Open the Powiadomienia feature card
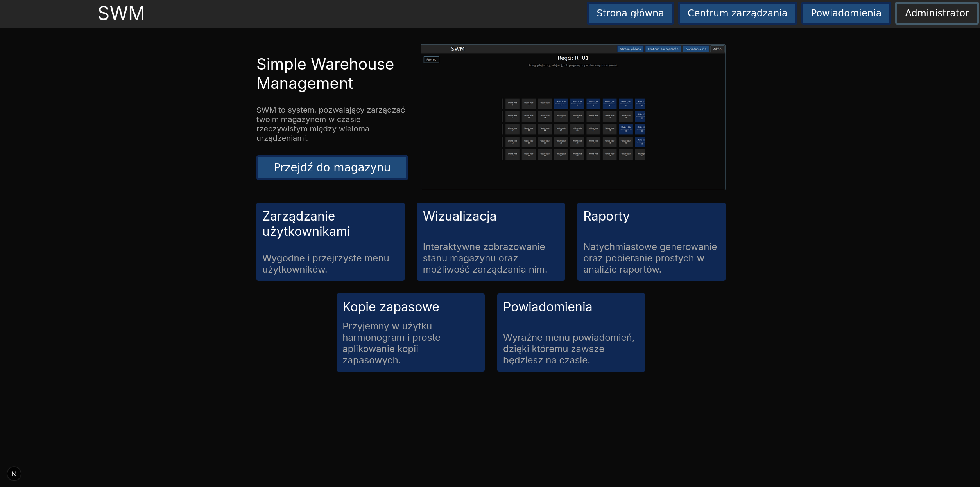This screenshot has width=980, height=487. tap(571, 332)
